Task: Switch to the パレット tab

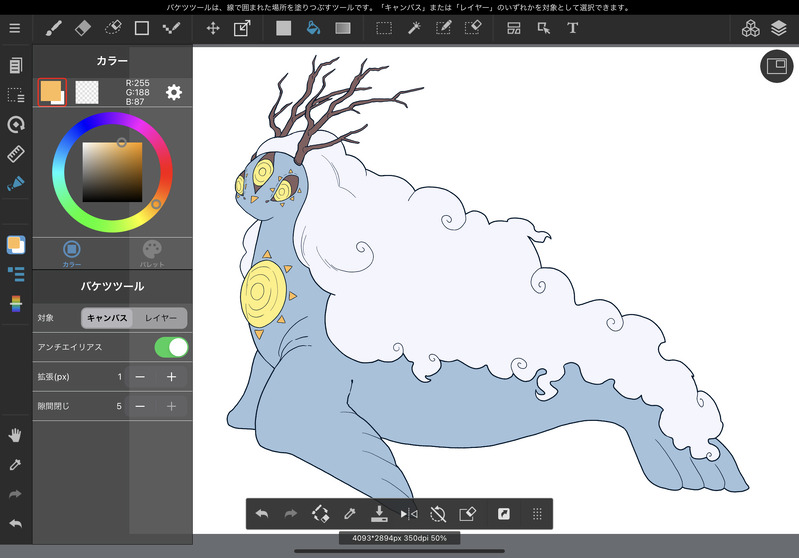Action: [152, 254]
